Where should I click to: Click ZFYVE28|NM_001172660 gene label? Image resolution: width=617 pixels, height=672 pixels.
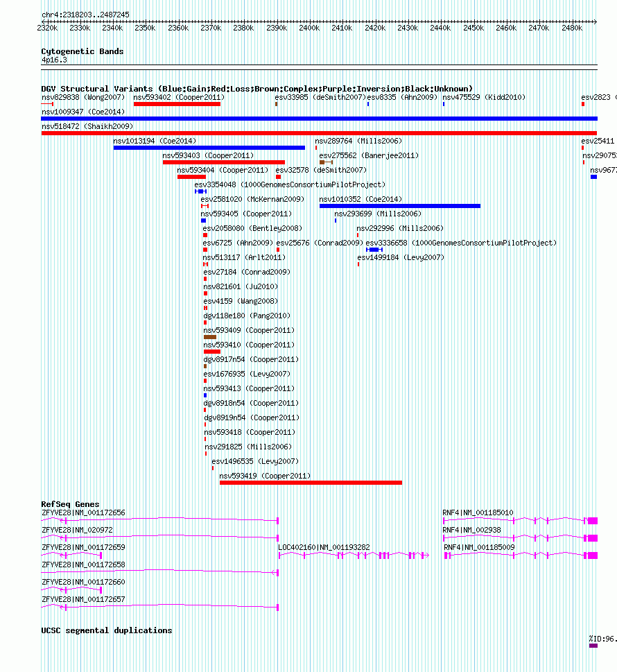(x=84, y=582)
